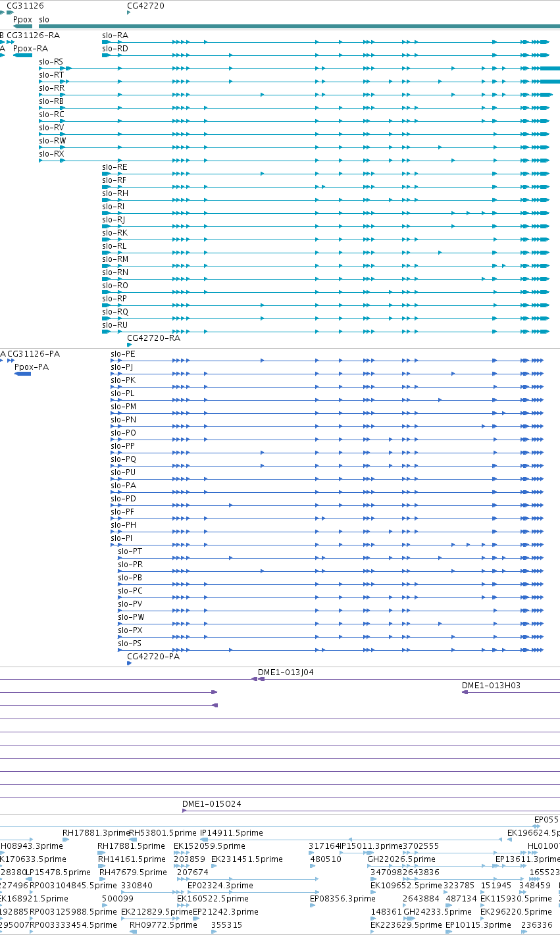Click transcript label slo-RV
This screenshot has height=935, width=560.
coord(52,128)
